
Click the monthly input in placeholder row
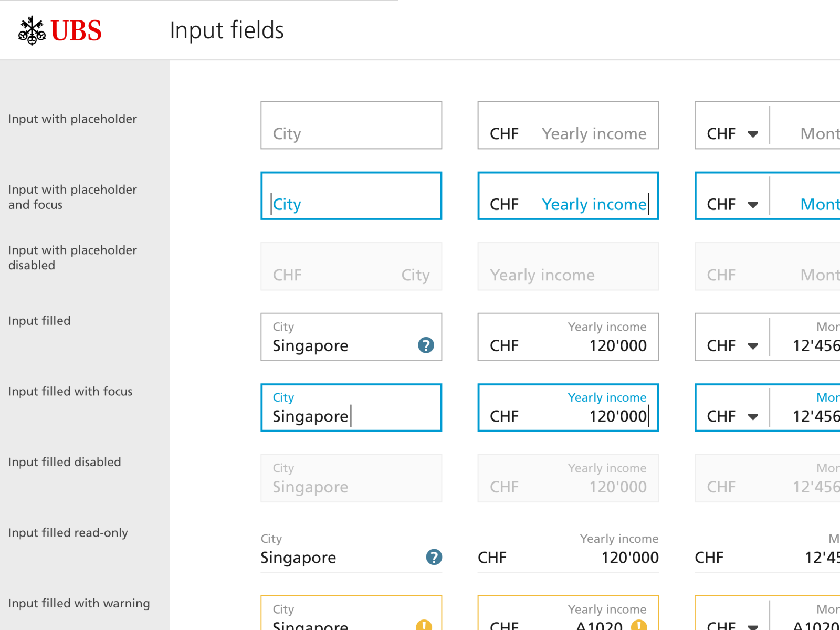coord(806,125)
